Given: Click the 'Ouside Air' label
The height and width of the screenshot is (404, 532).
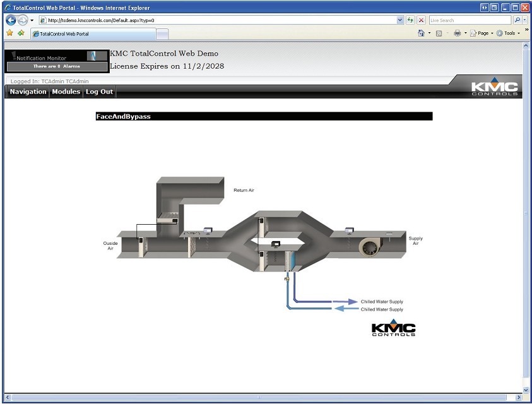Looking at the screenshot, I should (110, 246).
